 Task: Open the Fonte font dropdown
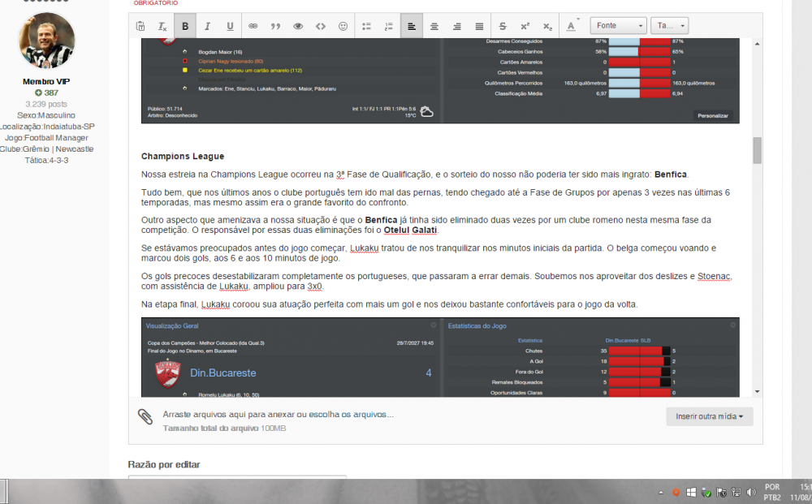coord(618,26)
